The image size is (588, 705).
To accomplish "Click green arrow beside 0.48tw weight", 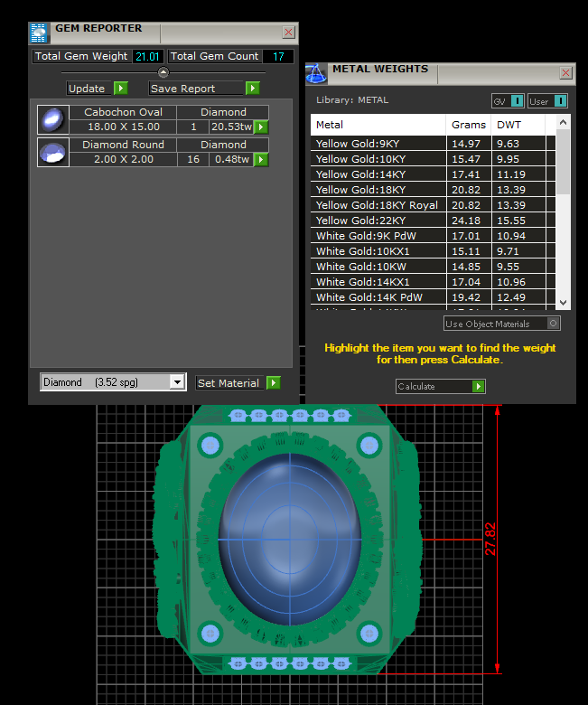I will [261, 160].
